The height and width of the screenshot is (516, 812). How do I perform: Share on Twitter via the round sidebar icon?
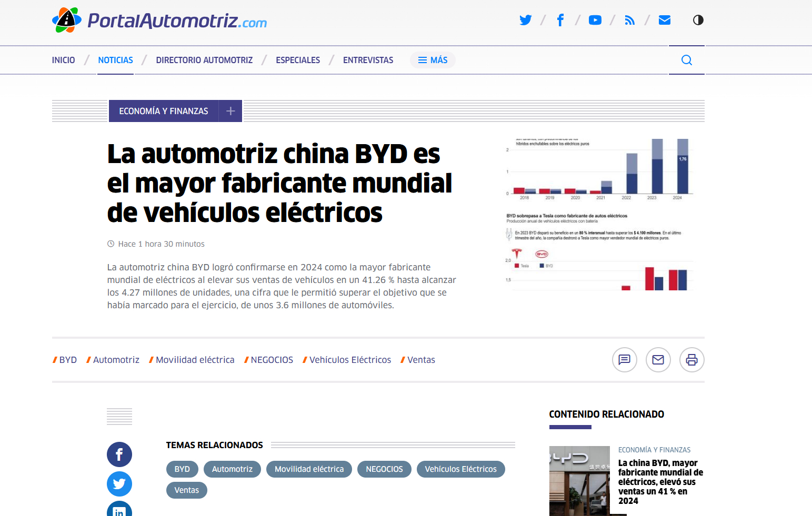[x=119, y=484]
